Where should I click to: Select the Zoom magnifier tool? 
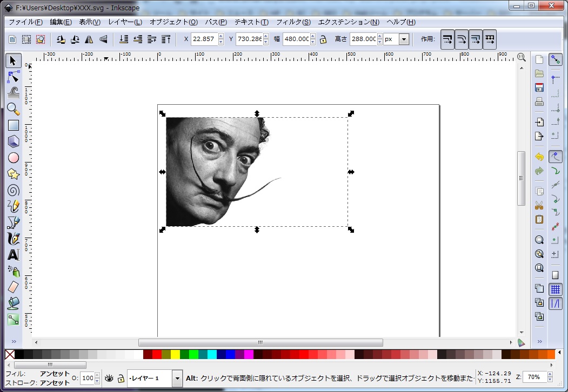tap(13, 109)
